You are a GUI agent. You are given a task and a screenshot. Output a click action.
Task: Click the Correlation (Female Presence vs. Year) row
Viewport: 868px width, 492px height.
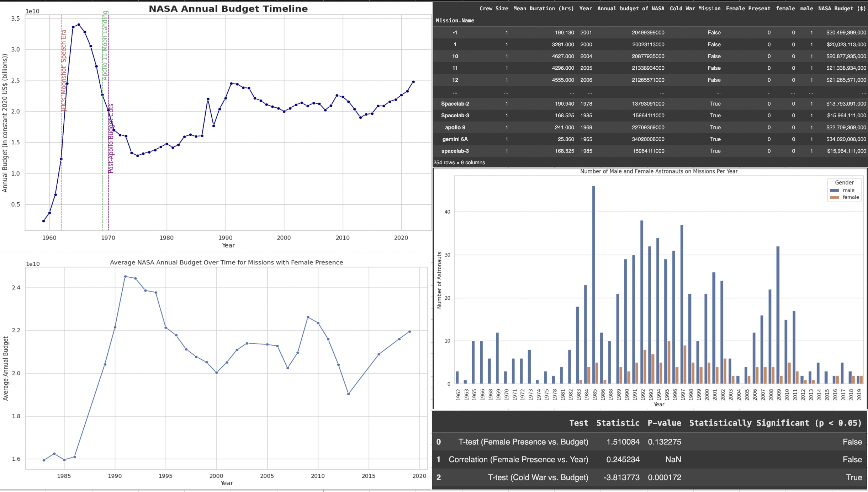(x=518, y=460)
